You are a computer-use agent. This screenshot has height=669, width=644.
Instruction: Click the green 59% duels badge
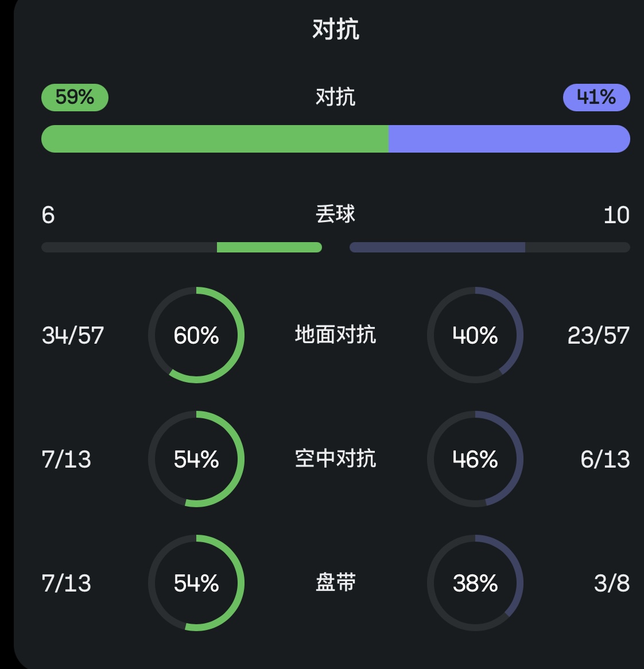[x=75, y=97]
